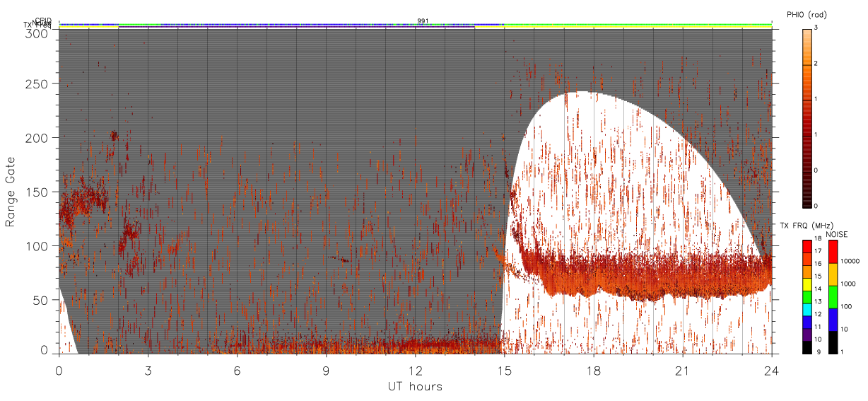Select the green 13-14 MHz TX FRQ swatch

(x=807, y=296)
